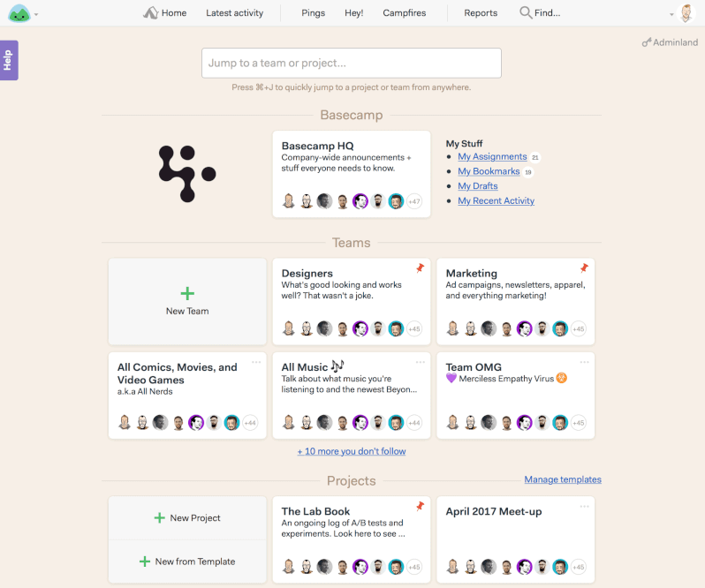Screen dimensions: 705x588
Task: Open the user avatar profile menu
Action: click(686, 13)
